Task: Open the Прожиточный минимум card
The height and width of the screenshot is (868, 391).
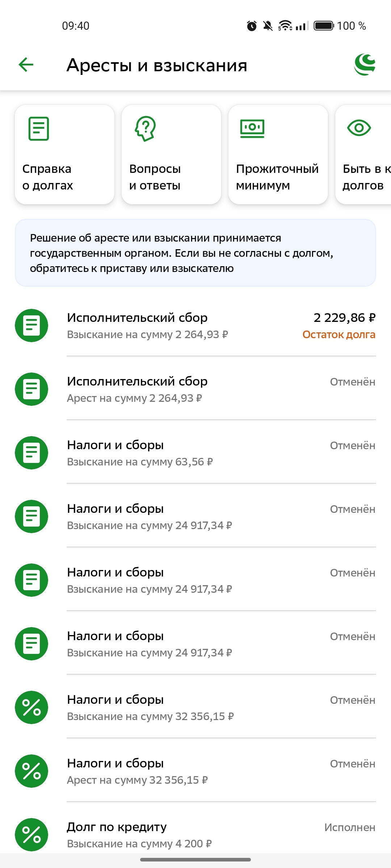Action: coord(278,155)
